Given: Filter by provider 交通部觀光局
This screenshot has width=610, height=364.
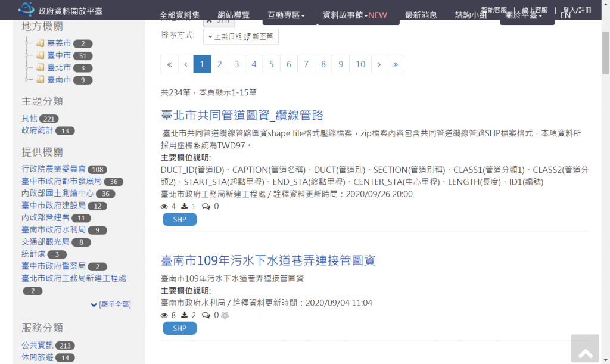Looking at the screenshot, I should 45,241.
